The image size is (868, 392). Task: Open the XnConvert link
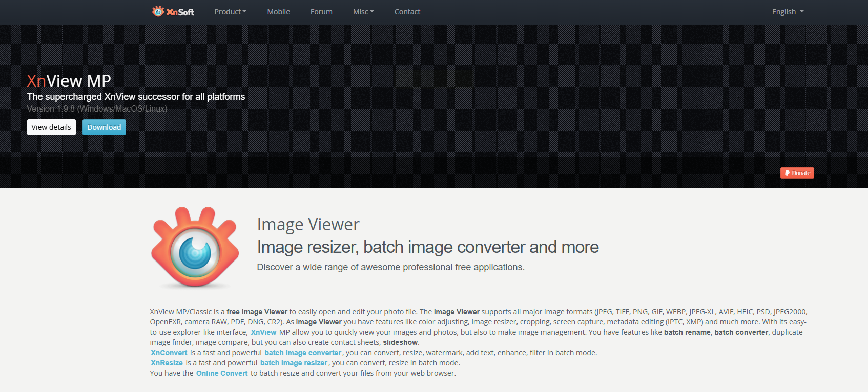tap(169, 353)
